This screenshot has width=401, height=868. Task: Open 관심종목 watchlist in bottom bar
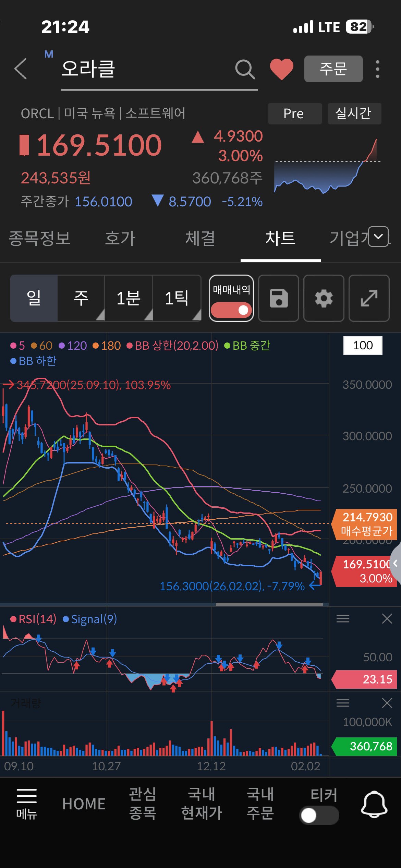pyautogui.click(x=143, y=804)
